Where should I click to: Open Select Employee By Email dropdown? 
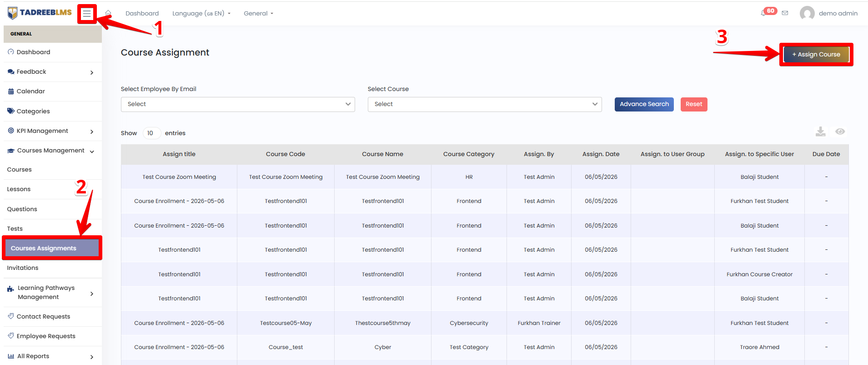[x=238, y=104]
